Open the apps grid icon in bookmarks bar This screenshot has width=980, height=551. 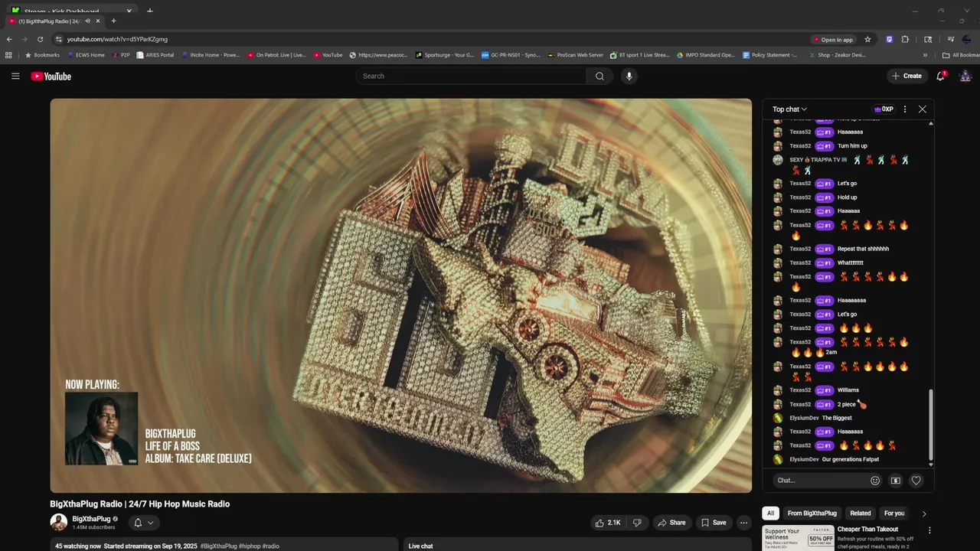(8, 55)
